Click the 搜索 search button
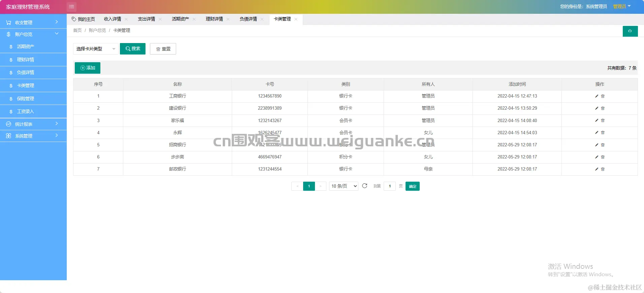This screenshot has height=293, width=644. [133, 49]
